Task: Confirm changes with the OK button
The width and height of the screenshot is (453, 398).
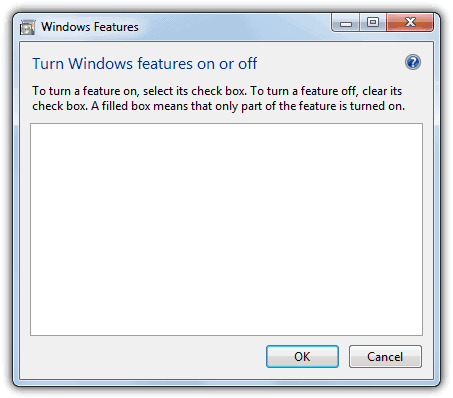Action: [x=302, y=357]
